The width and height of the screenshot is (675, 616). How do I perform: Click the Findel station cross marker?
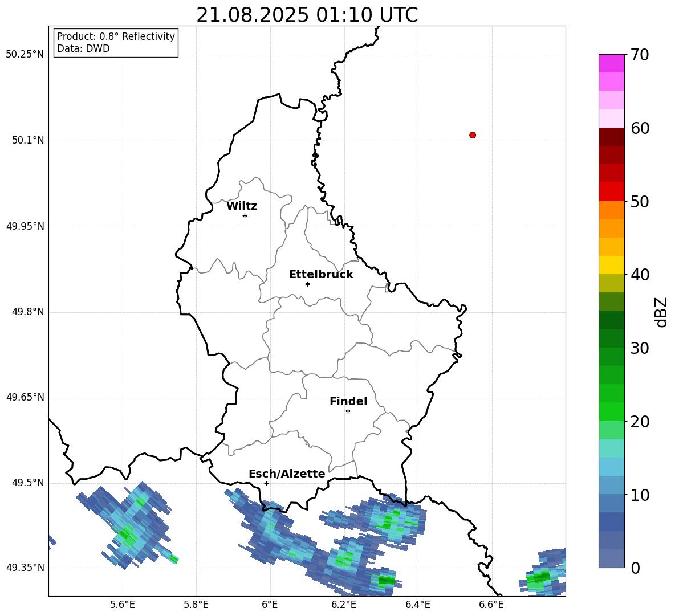(x=348, y=411)
